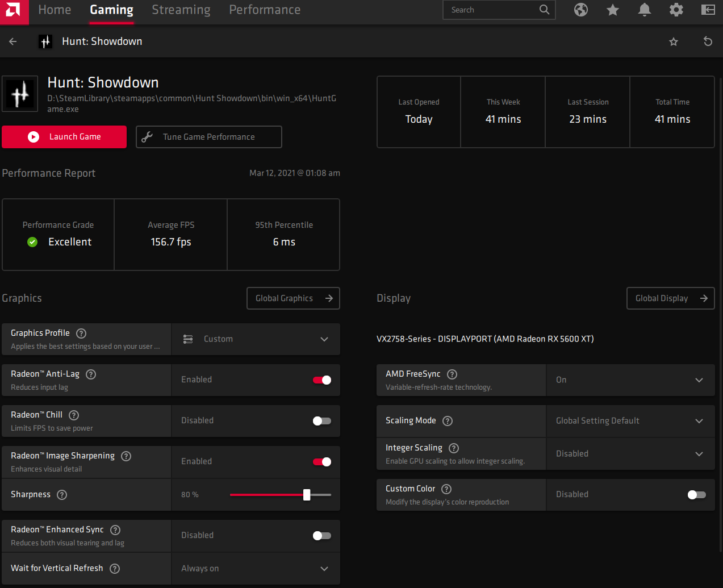Show help for Custom Color
723x588 pixels.
pos(446,489)
